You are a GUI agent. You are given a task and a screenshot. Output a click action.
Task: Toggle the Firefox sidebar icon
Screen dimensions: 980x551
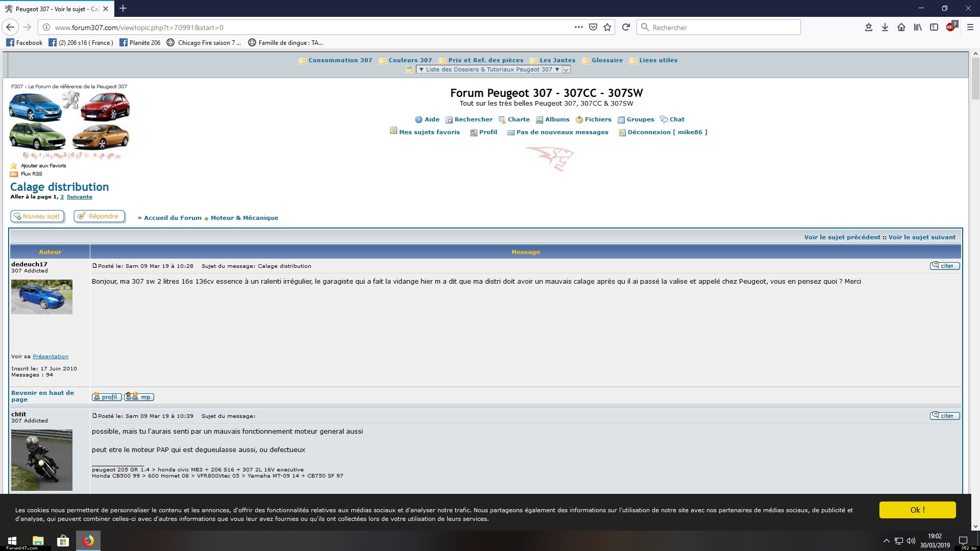[x=934, y=27]
